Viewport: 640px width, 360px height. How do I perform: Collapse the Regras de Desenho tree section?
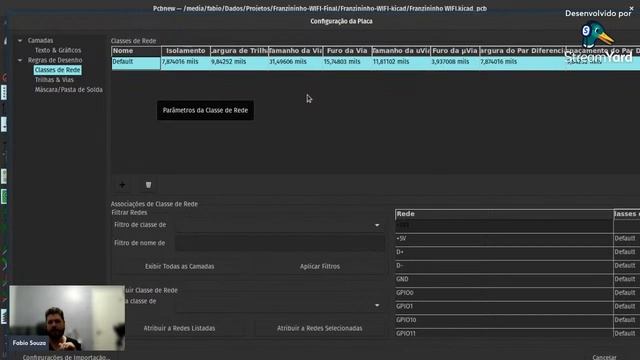20,60
